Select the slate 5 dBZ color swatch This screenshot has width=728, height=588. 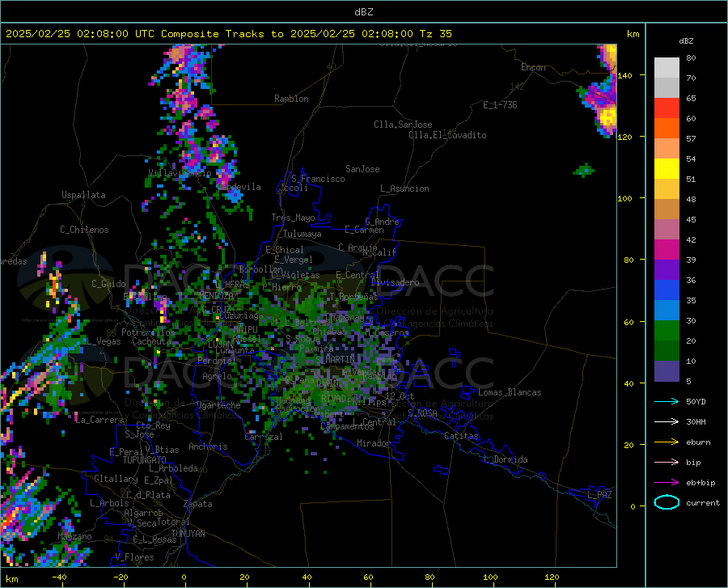[667, 371]
